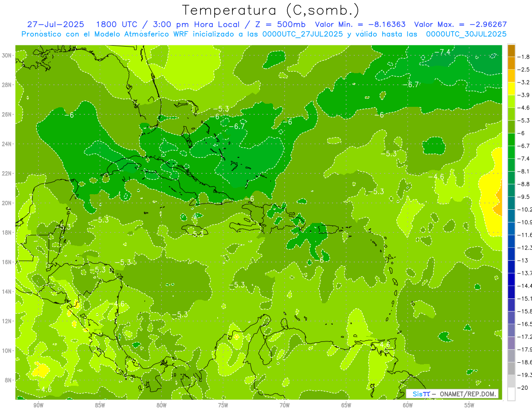Click the valid-until time "0000UTC_30JUL2025"
This screenshot has height=411, width=532.
click(466, 34)
